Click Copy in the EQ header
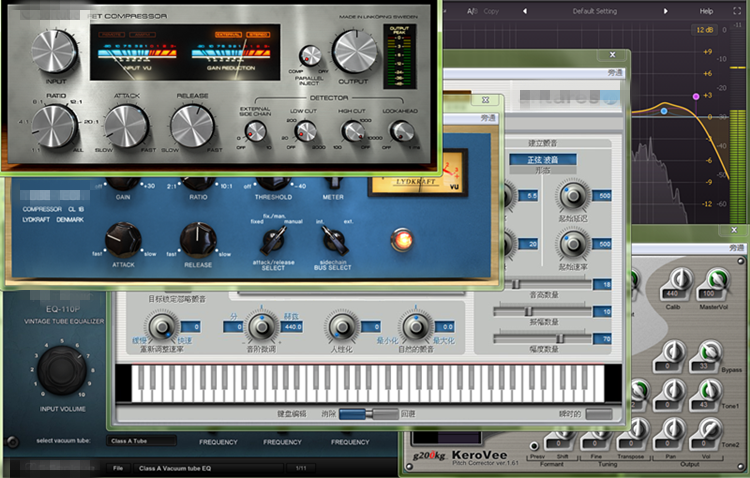 point(491,11)
